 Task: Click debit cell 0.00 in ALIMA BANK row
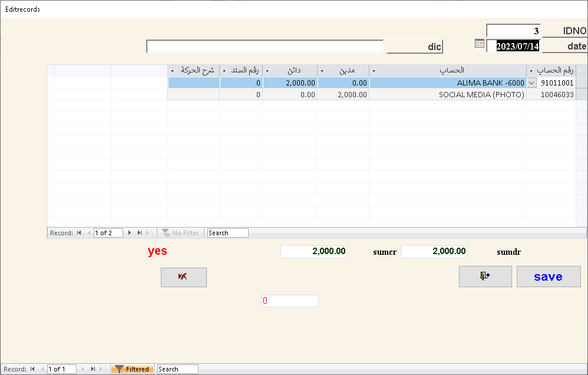click(343, 83)
